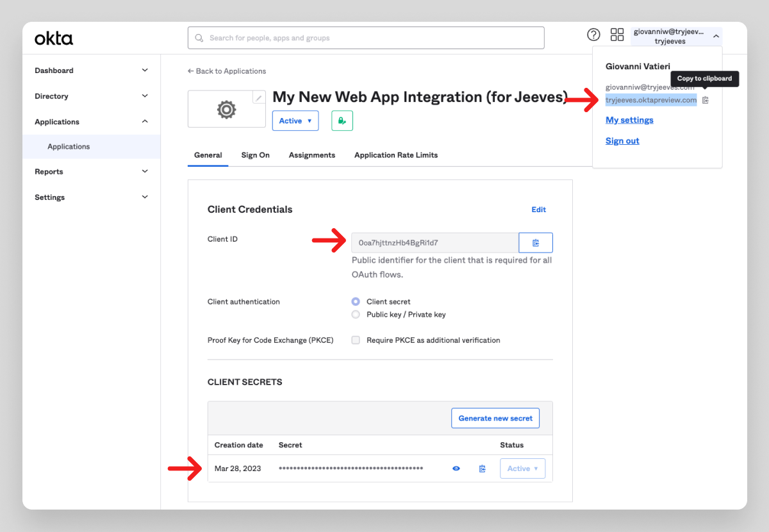The image size is (769, 532).
Task: Copy Client ID to clipboard
Action: (536, 243)
